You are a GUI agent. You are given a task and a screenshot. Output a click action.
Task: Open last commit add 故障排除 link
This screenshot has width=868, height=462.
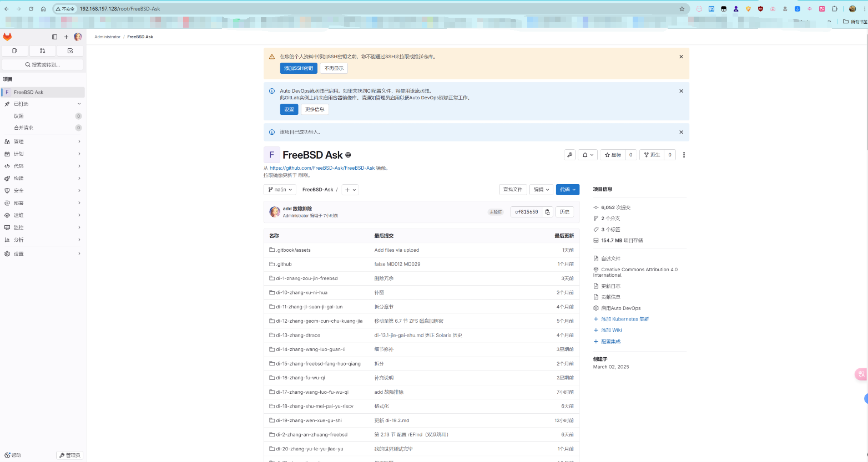pos(297,209)
